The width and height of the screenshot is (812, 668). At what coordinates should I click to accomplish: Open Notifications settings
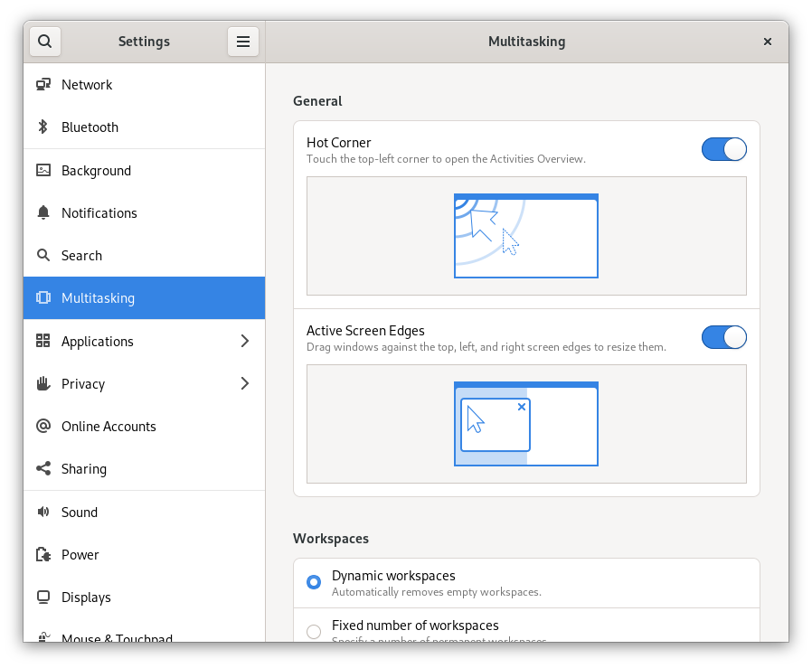[144, 212]
